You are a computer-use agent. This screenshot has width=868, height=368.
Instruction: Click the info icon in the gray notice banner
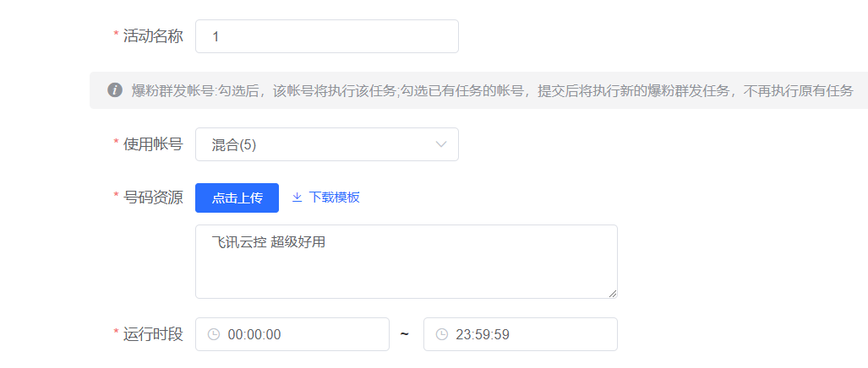click(115, 90)
